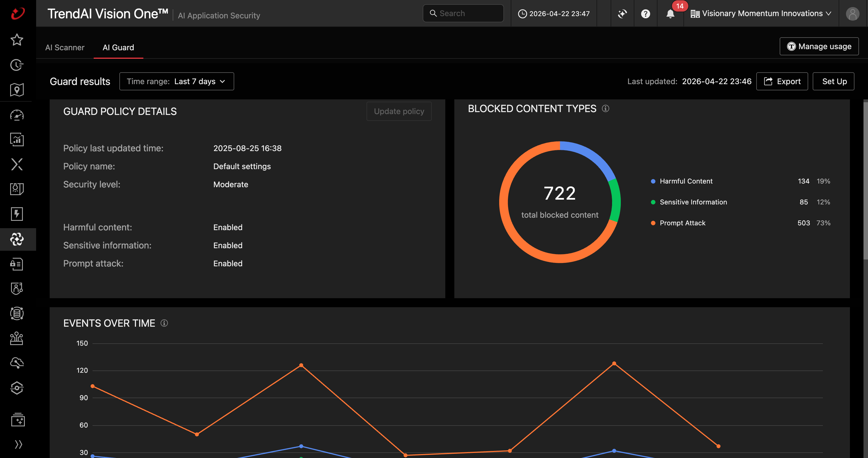Click the blue Harmful Content legend dot
This screenshot has height=458, width=868.
point(653,182)
